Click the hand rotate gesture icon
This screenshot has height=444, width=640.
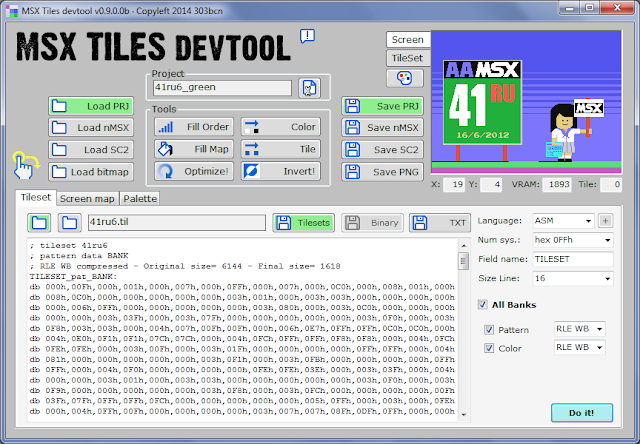pos(25,165)
